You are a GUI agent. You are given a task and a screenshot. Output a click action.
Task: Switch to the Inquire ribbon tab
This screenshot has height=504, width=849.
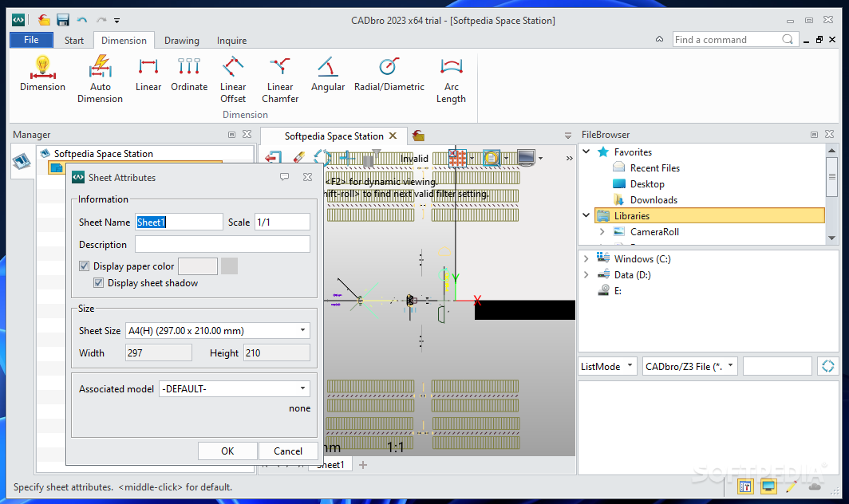[x=231, y=41]
